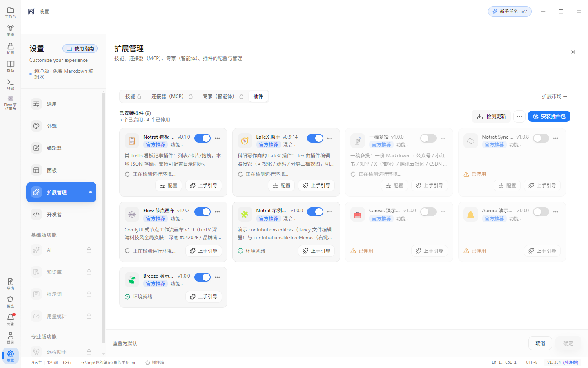
Task: Open the 图谱 graph view icon
Action: 11,31
